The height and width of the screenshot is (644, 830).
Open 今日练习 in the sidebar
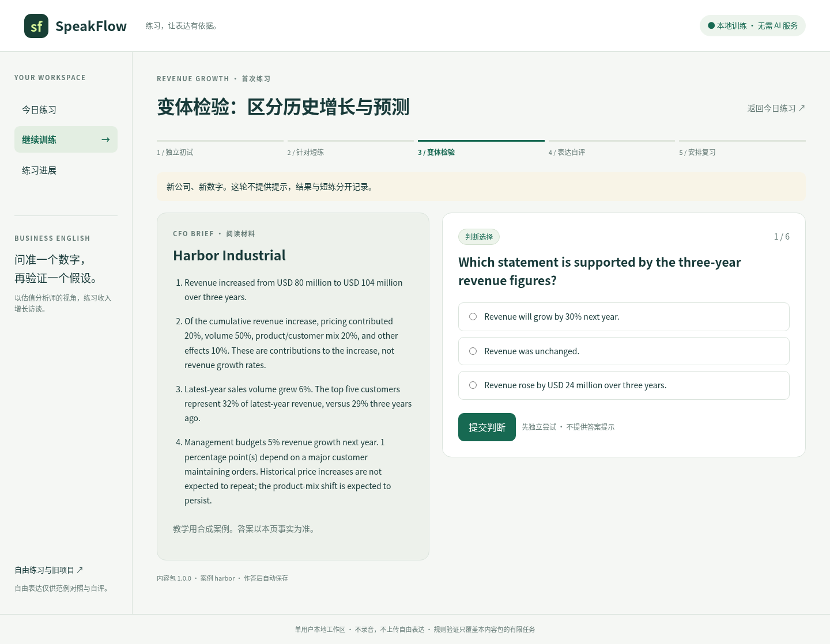[66, 109]
